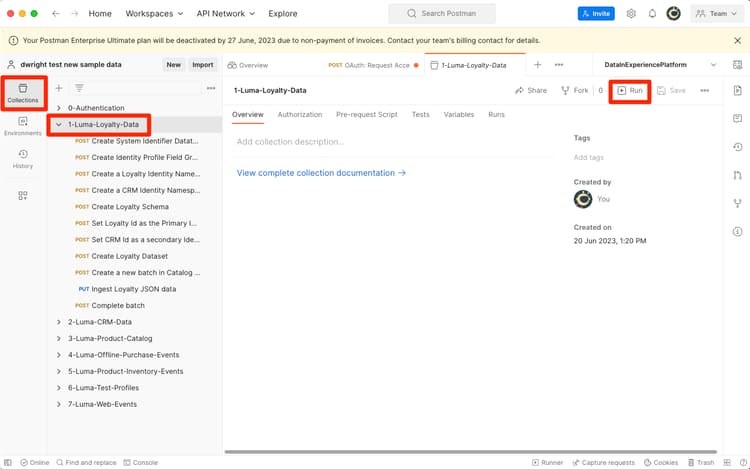Screen dimensions: 750x469
Task: Collapse the 1-Luma-Loyalty-Data collection
Action: point(59,124)
